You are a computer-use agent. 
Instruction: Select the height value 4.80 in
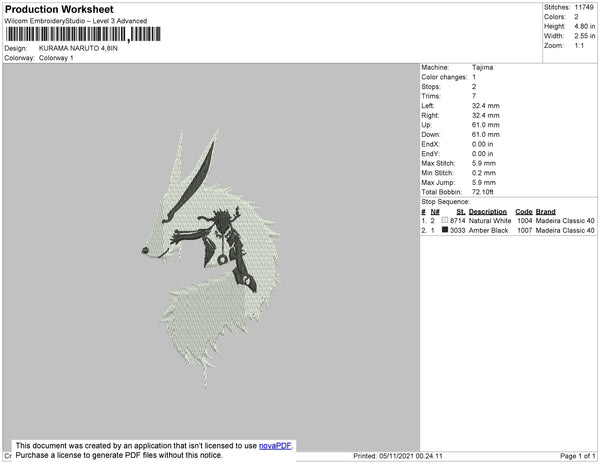(585, 26)
